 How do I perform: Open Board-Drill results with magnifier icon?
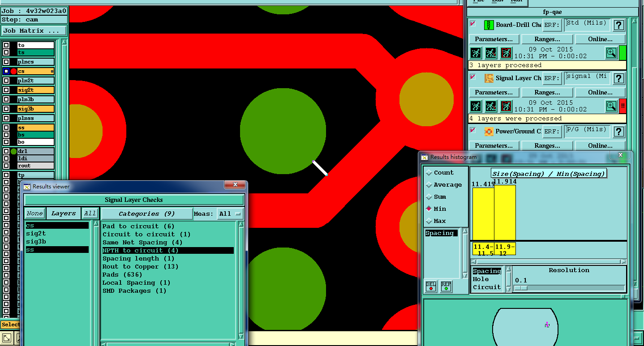[x=611, y=53]
